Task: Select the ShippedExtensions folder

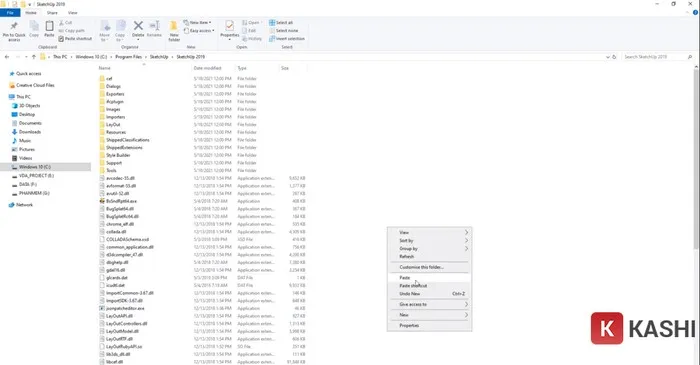Action: pyautogui.click(x=124, y=148)
